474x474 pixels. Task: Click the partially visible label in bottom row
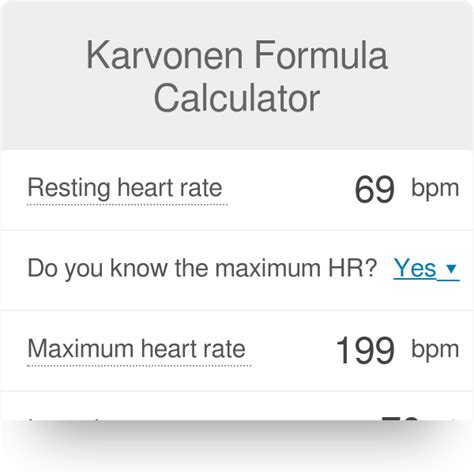(63, 419)
